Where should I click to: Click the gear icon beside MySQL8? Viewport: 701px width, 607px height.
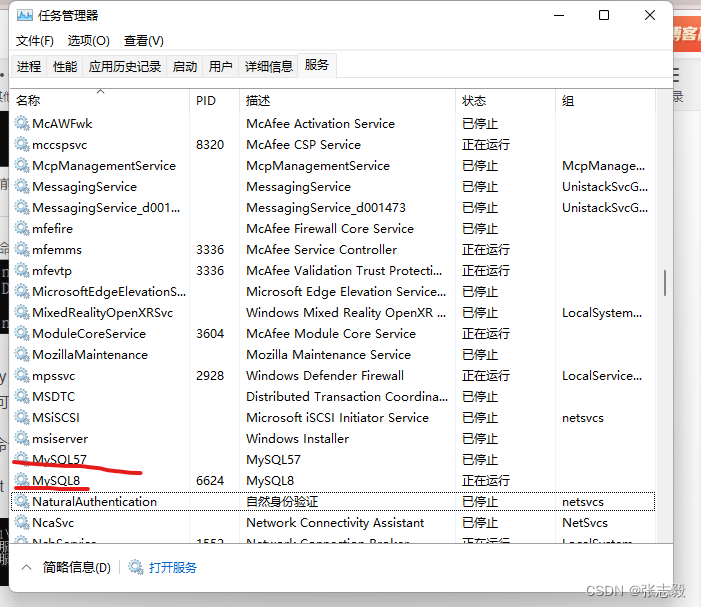coord(22,481)
